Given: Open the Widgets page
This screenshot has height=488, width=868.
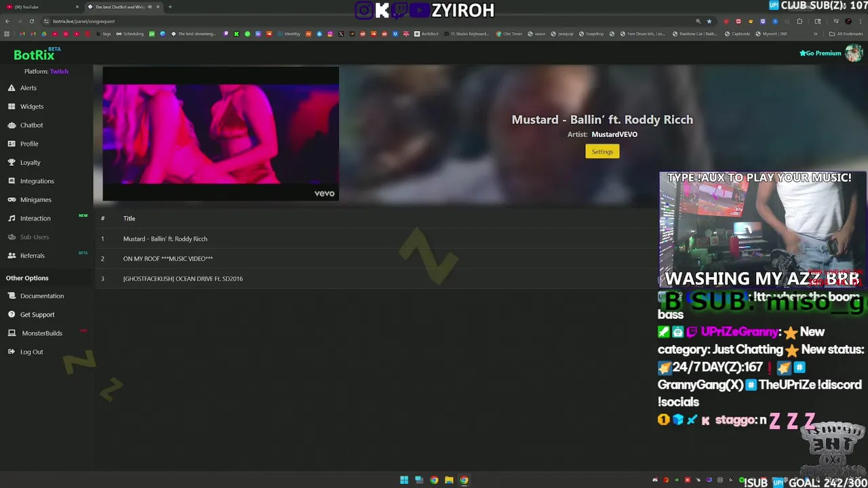Looking at the screenshot, I should coord(31,106).
